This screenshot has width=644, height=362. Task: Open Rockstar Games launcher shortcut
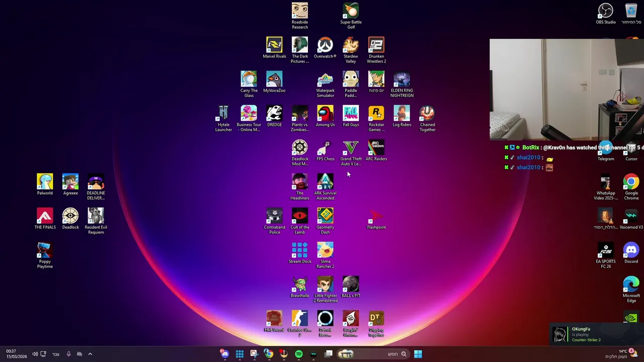pos(376,119)
